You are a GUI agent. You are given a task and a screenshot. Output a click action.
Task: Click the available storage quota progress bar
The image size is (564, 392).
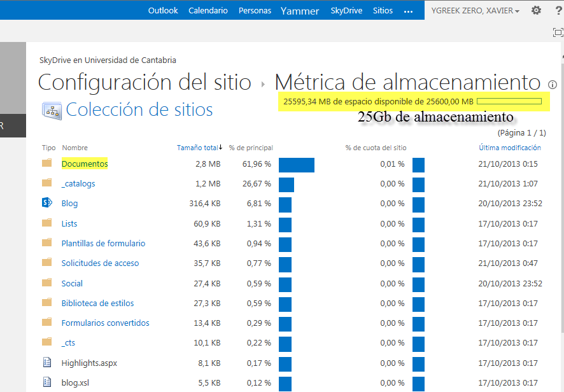pyautogui.click(x=509, y=101)
